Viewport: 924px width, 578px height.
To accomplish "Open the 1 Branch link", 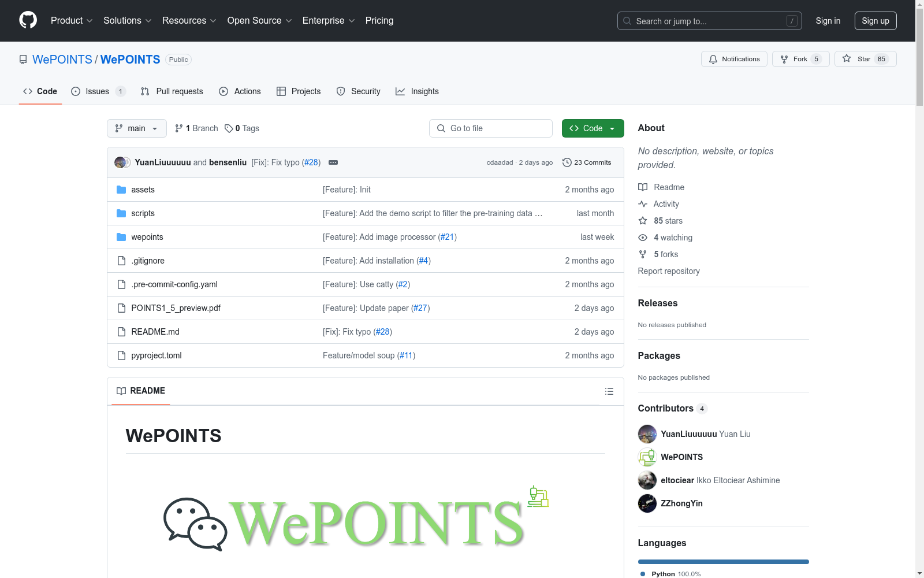I will (196, 128).
